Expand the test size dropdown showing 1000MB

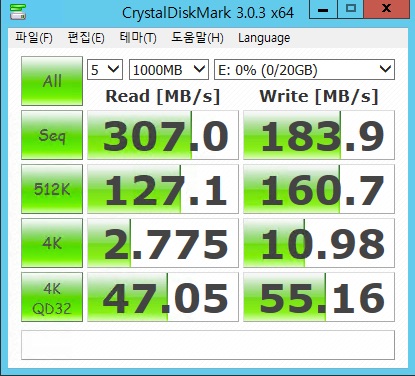pos(169,70)
